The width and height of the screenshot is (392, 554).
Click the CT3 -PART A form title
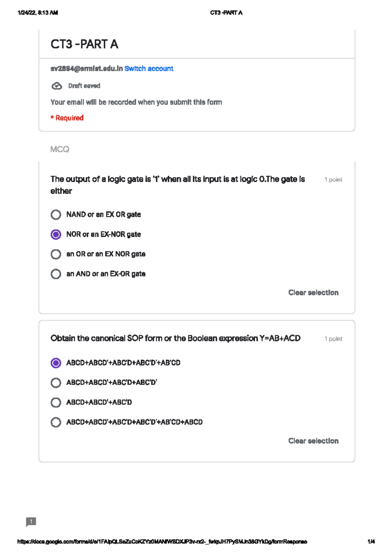[x=84, y=44]
